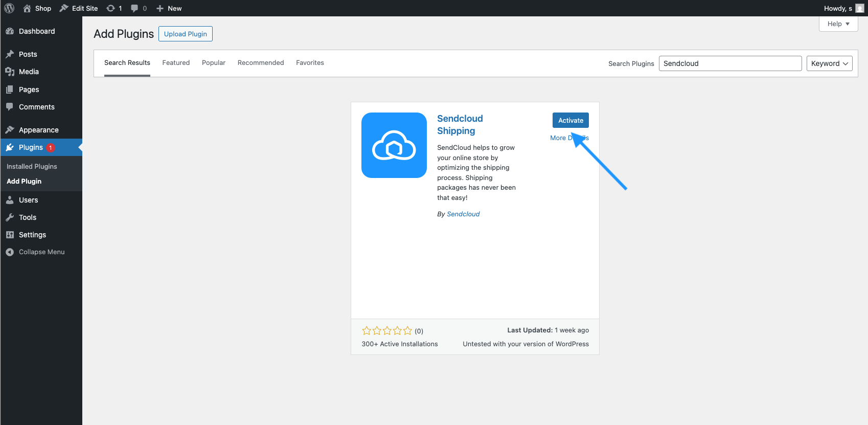This screenshot has height=425, width=868.
Task: Click the Shop home icon
Action: coord(27,8)
